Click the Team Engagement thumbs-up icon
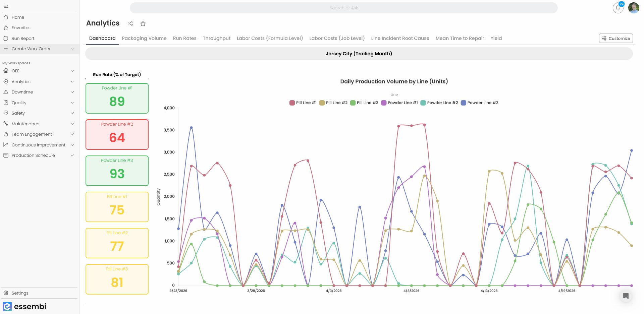Screen dimensions: 644x314 point(6,134)
